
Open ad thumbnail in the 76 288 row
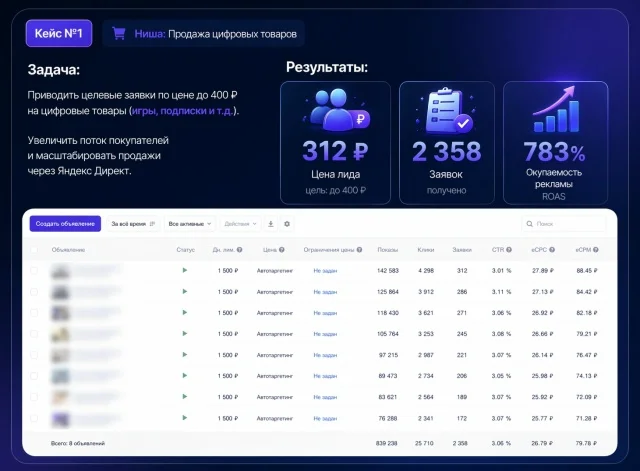60,419
